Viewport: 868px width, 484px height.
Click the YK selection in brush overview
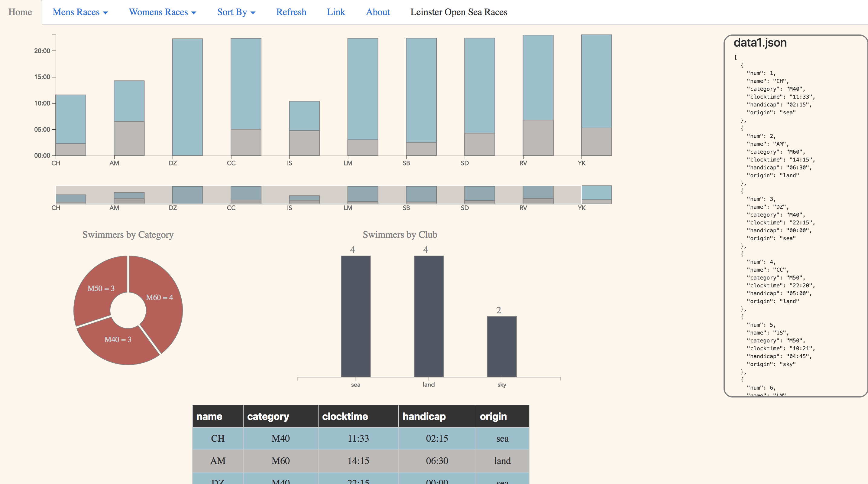coord(596,194)
